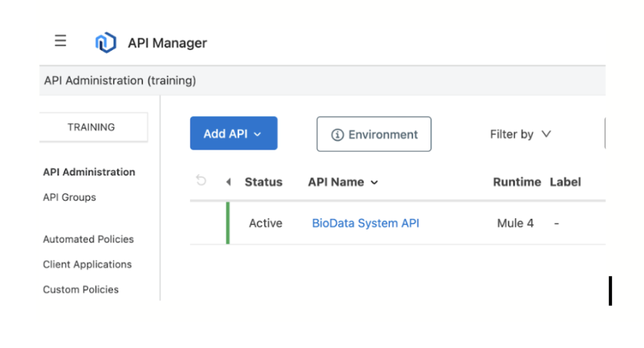Click the Environment button

[x=373, y=134]
